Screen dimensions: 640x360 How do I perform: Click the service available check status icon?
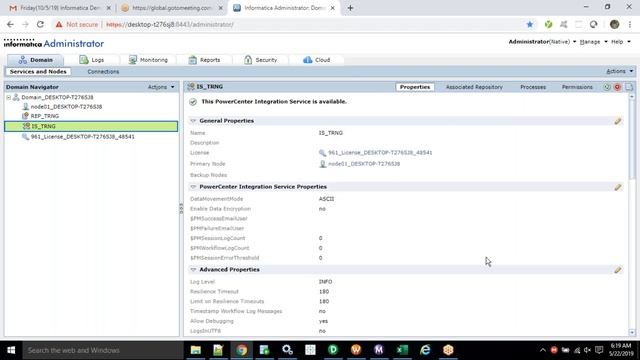coord(193,102)
